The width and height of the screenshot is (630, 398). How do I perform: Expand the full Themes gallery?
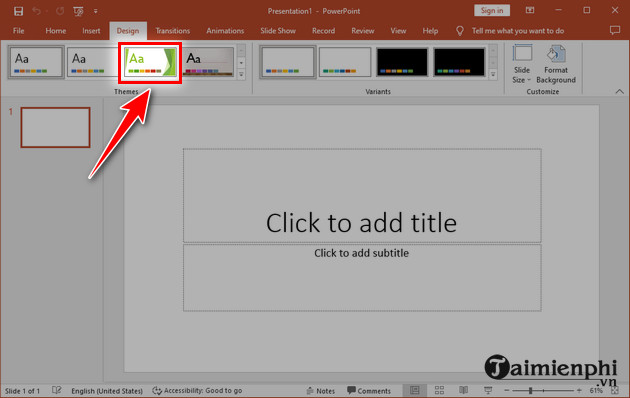click(241, 74)
